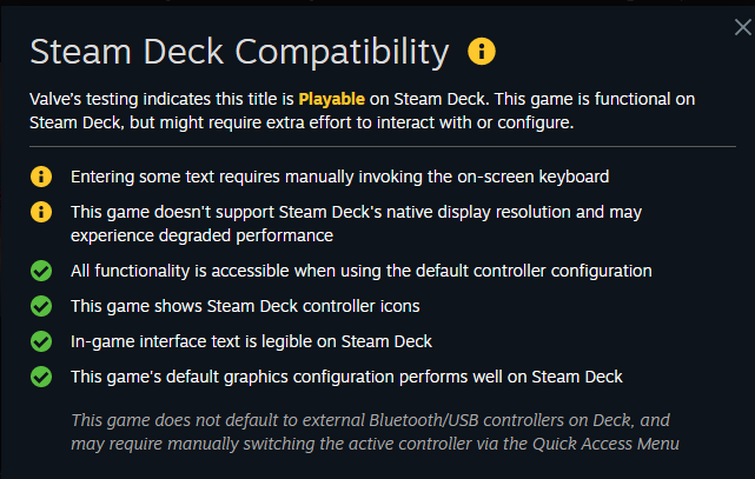Close the Steam Deck Compatibility dialog
The height and width of the screenshot is (479, 755).
pos(742,27)
